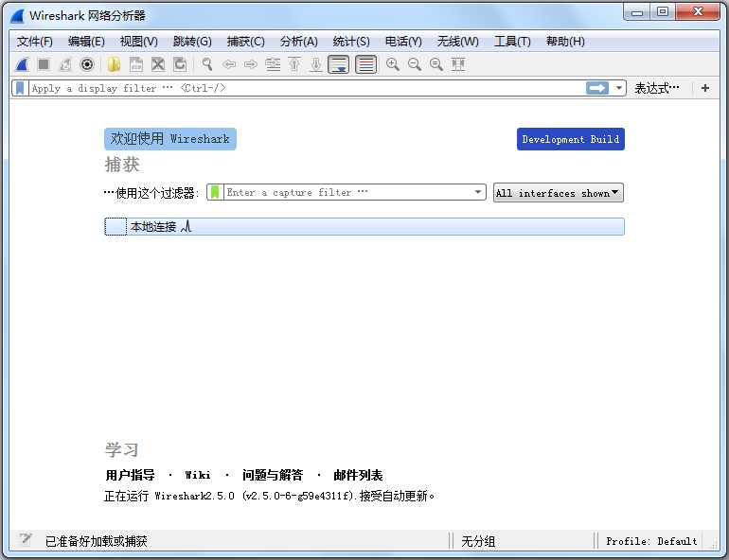Jump to last packet icon
This screenshot has height=560, width=729.
(x=316, y=64)
